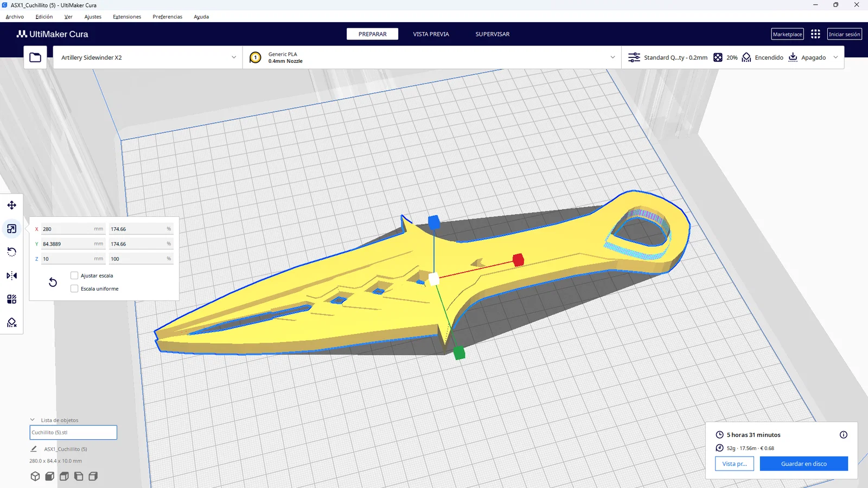Viewport: 868px width, 488px height.
Task: Switch to the SUPERVISAR tab
Action: coord(493,34)
